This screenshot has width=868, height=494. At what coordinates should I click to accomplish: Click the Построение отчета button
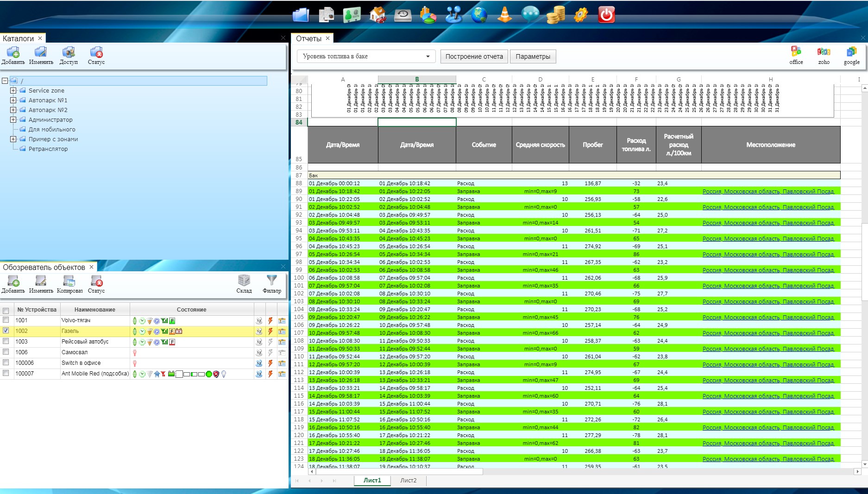[x=474, y=56]
